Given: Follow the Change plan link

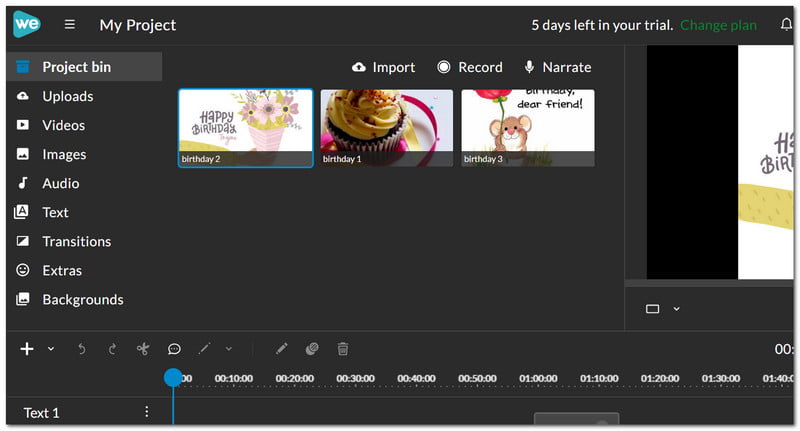Looking at the screenshot, I should 718,25.
